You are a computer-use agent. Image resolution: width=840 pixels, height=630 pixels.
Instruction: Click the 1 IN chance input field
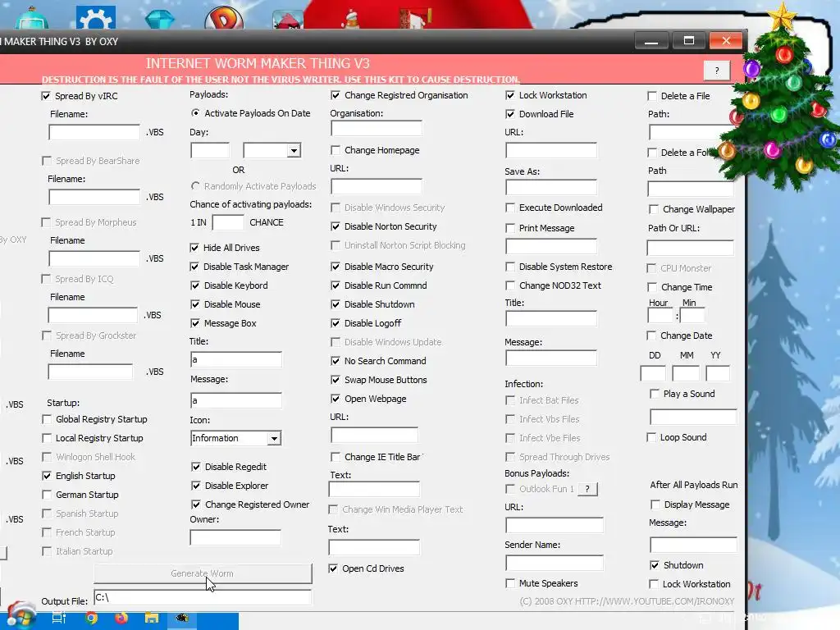(228, 222)
